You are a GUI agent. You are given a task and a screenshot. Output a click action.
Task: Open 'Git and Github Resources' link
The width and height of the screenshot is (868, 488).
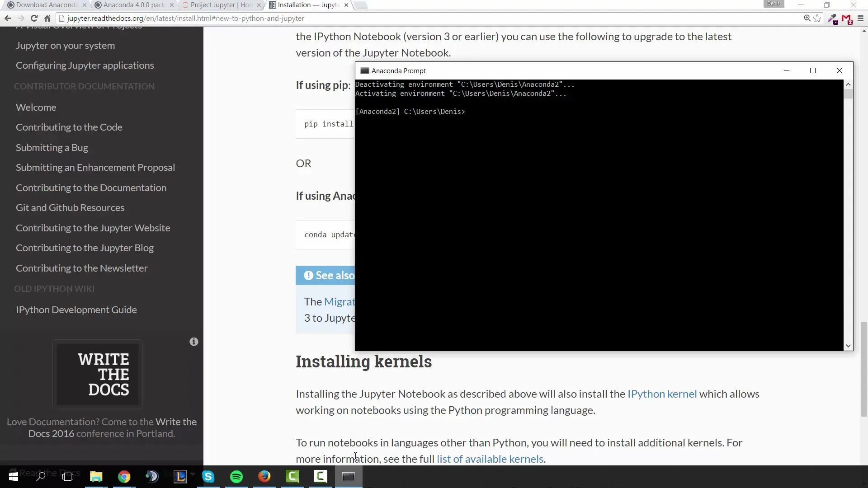70,208
